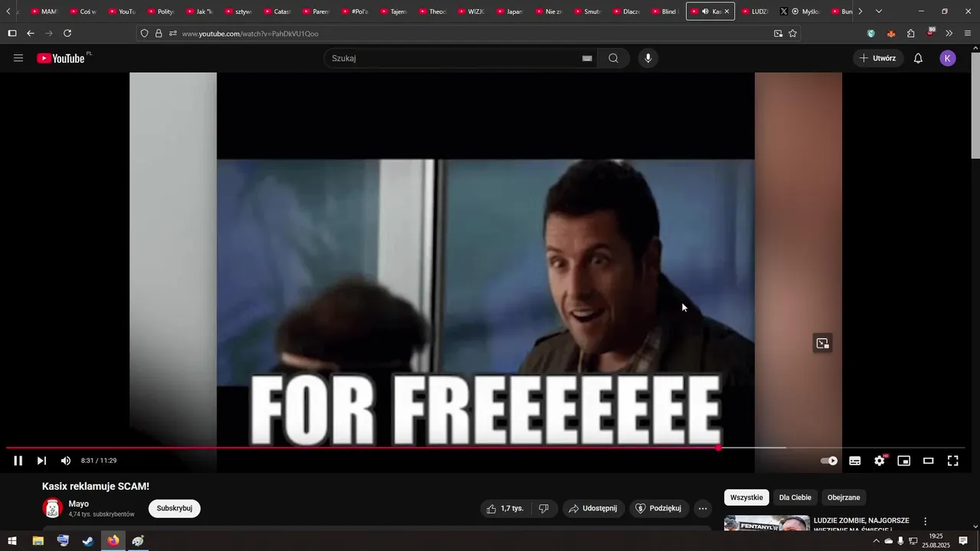Switch to the MAM tab

click(44, 11)
